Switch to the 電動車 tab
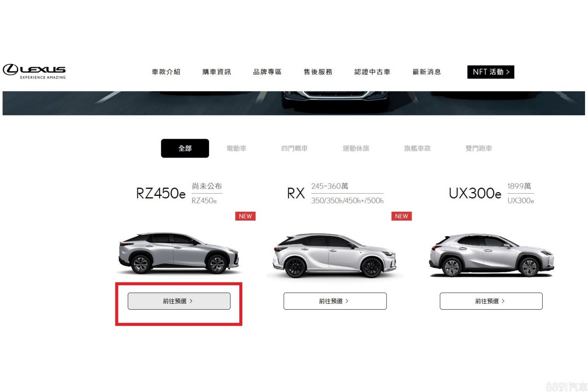The height and width of the screenshot is (392, 588). pyautogui.click(x=236, y=148)
